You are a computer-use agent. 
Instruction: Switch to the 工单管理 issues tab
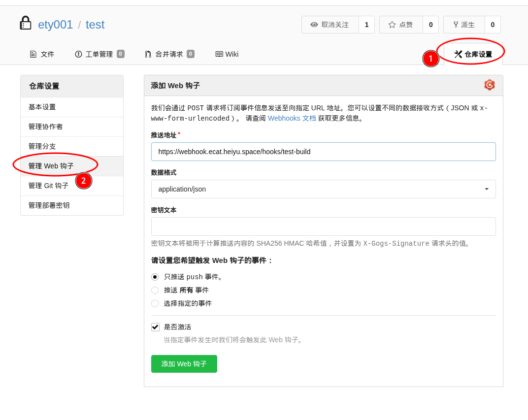tap(99, 54)
